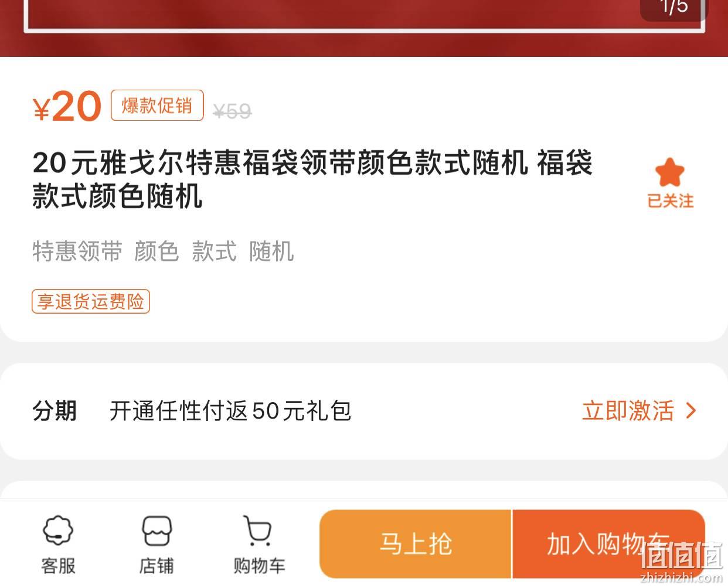Open 开通任性付返50元礼包 offer row

click(x=364, y=411)
